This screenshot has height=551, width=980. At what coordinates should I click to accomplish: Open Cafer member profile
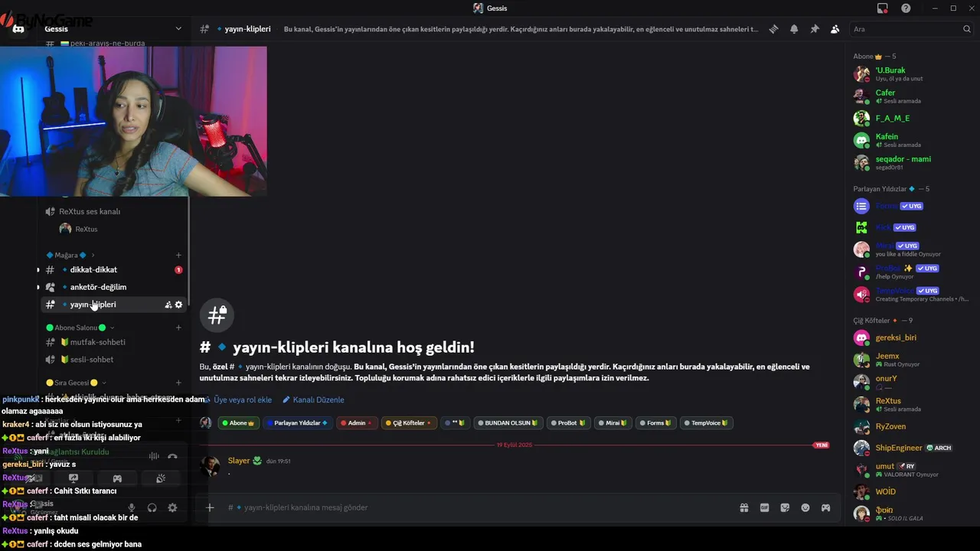tap(909, 96)
